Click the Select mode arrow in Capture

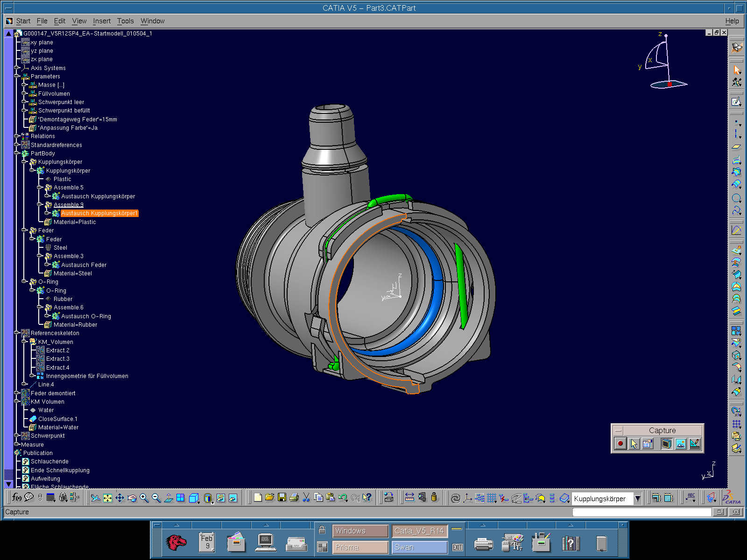[634, 444]
